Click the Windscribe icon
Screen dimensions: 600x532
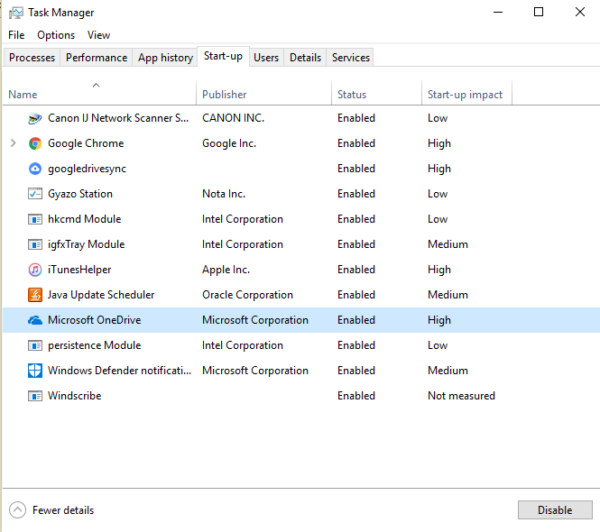point(35,396)
